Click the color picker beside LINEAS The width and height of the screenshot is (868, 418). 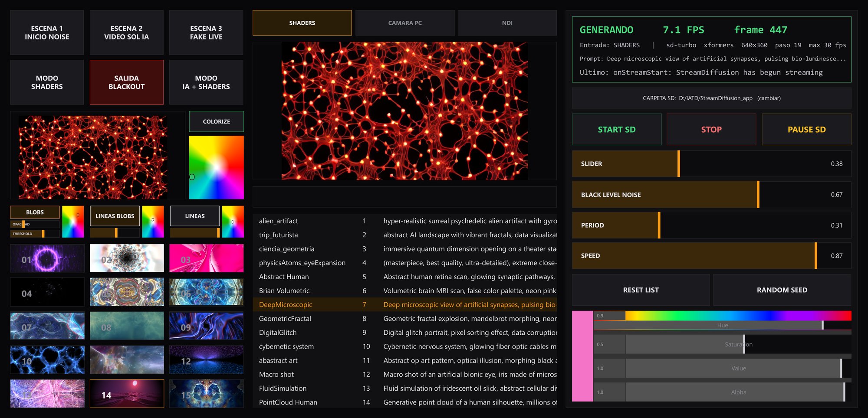(233, 222)
